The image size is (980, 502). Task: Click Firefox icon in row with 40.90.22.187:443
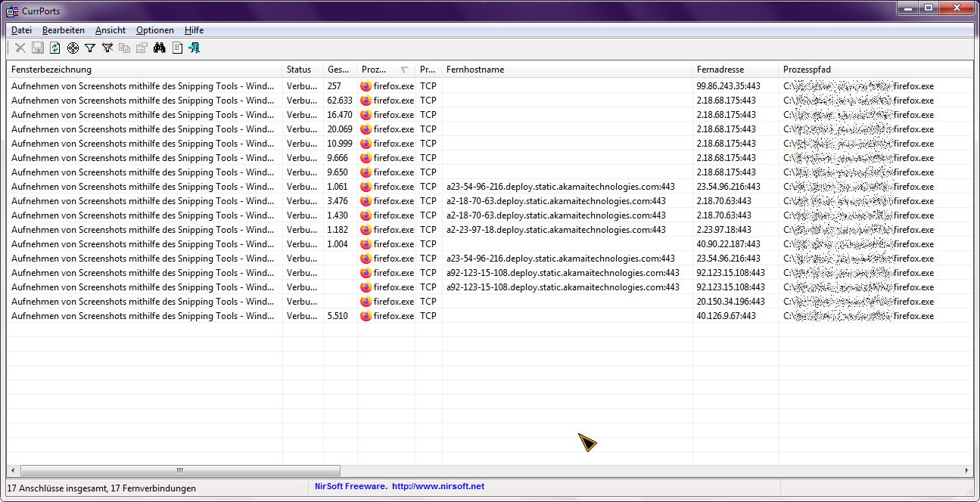(366, 244)
